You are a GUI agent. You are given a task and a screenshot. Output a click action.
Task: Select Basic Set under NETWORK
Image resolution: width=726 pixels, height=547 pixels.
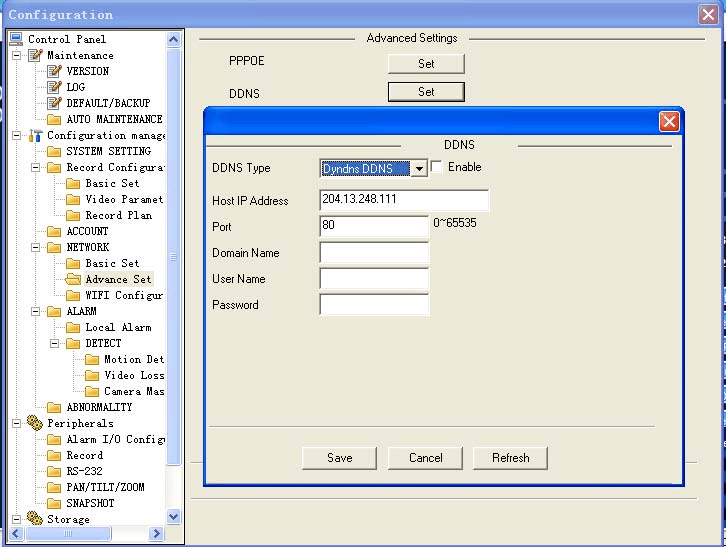tap(112, 263)
